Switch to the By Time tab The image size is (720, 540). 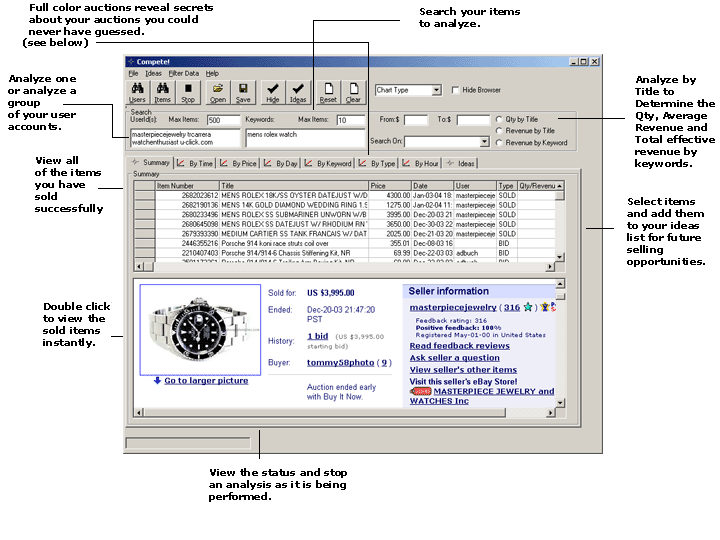tap(195, 163)
